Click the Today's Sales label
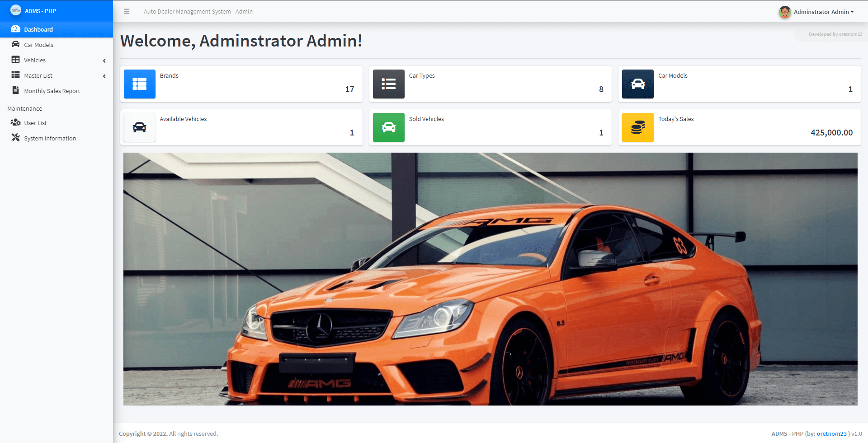 pos(676,119)
